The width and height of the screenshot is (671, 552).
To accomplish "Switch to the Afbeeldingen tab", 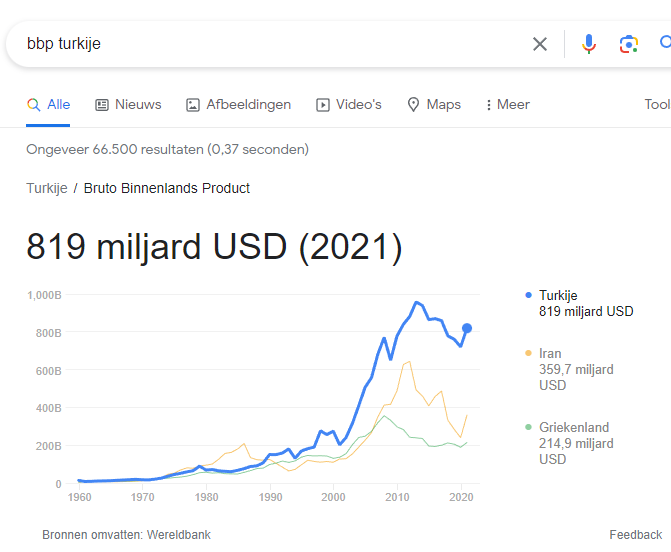I will (x=238, y=104).
